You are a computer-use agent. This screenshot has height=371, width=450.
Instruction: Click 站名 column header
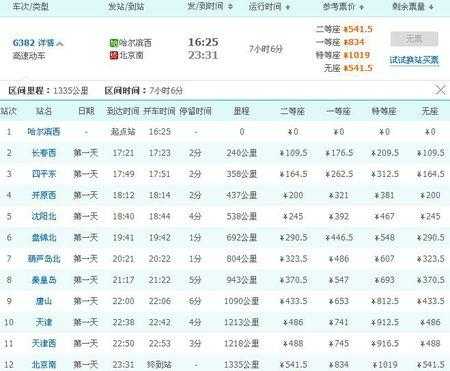[x=44, y=111]
